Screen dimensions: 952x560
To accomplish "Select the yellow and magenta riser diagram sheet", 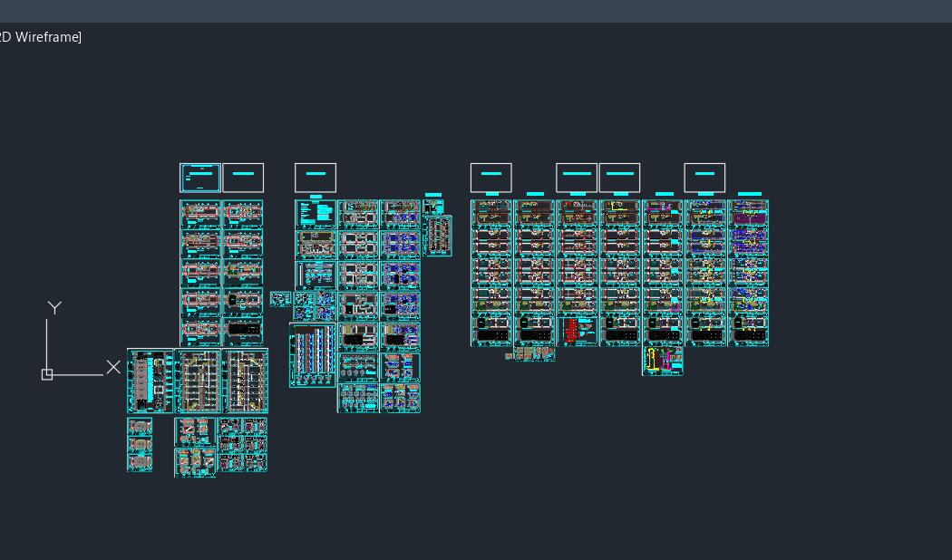I will [663, 361].
